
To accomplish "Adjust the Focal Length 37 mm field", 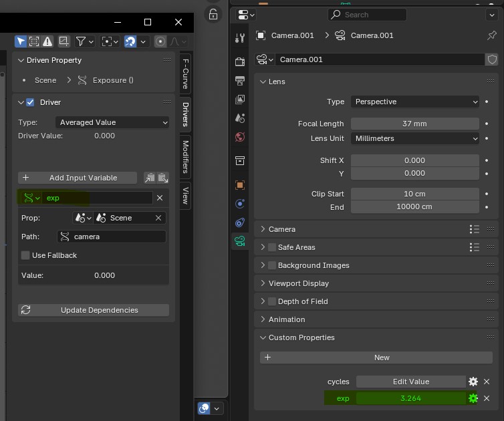I will pos(414,124).
